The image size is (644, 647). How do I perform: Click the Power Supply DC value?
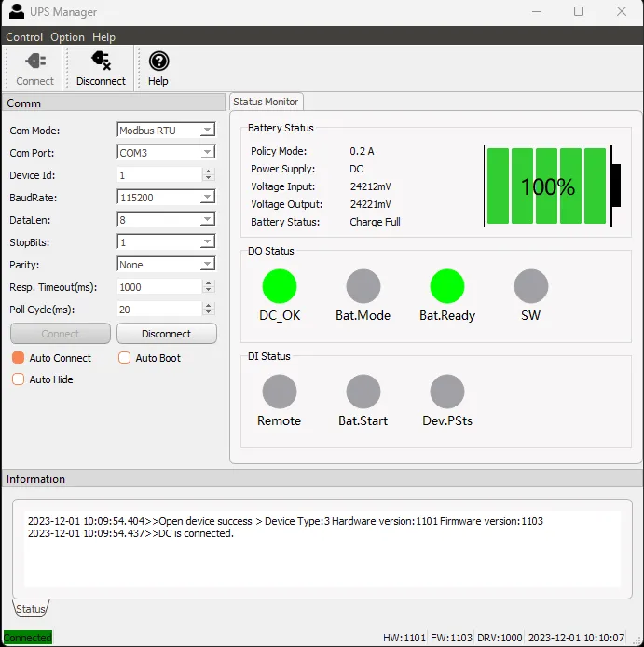click(x=356, y=169)
